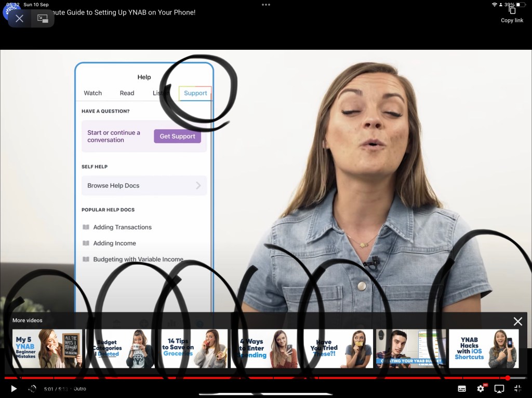Exit full screen mode

click(518, 389)
